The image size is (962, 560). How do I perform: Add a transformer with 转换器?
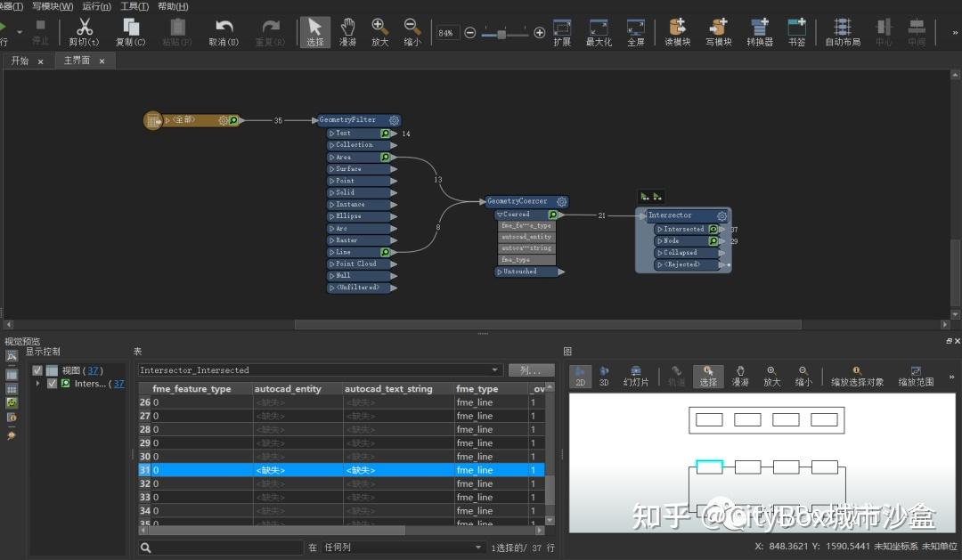(760, 32)
